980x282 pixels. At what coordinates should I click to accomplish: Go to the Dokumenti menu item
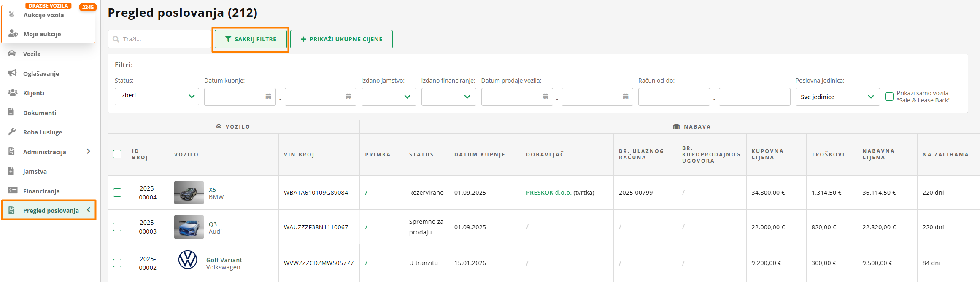[40, 113]
